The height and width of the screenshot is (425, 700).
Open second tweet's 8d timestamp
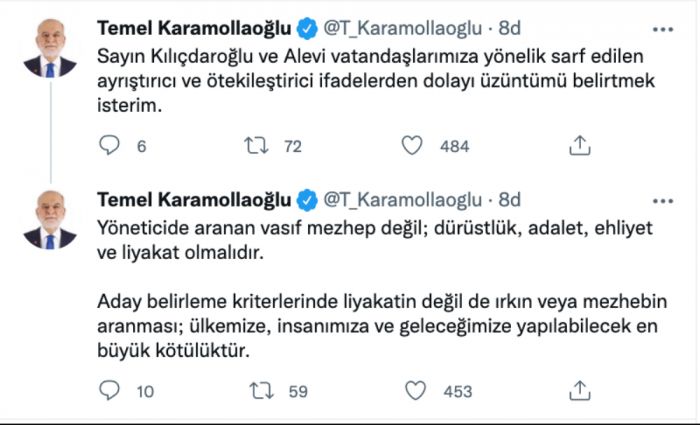510,197
